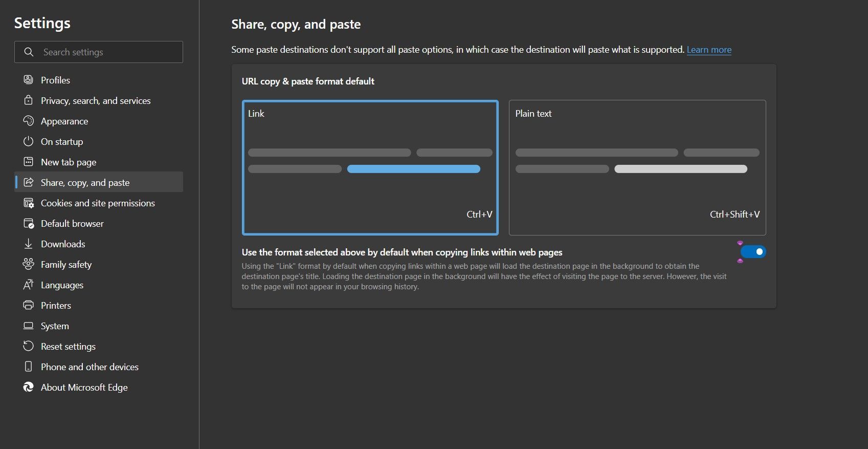This screenshot has height=449, width=868.
Task: Click the Family safety icon
Action: pyautogui.click(x=28, y=264)
